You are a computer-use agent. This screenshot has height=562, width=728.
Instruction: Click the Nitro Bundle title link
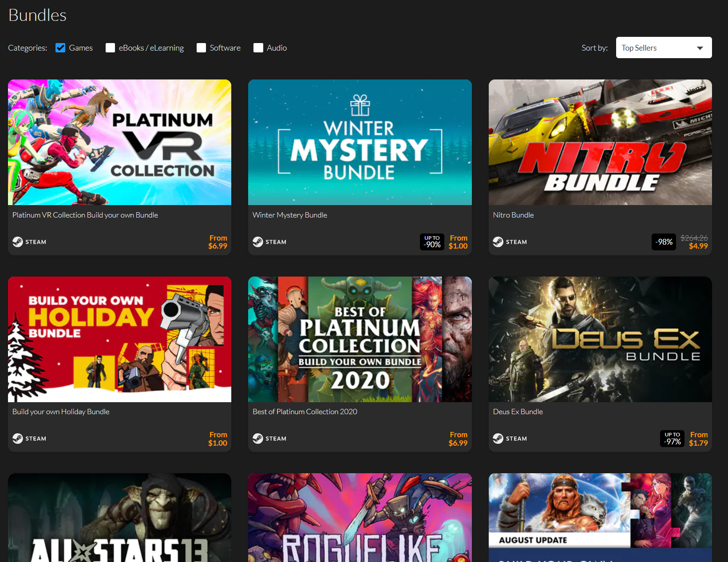(513, 215)
